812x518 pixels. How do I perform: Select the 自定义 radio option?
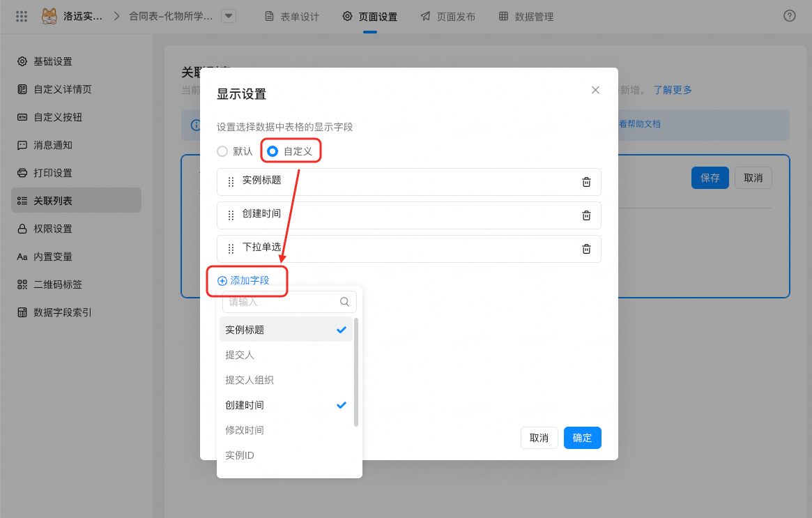[273, 151]
